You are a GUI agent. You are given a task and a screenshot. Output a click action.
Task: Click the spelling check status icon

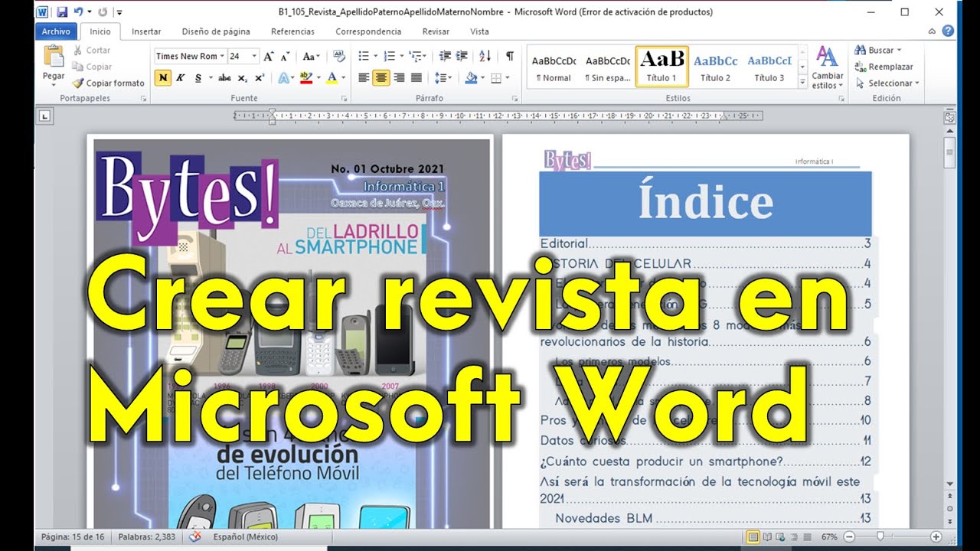point(196,536)
